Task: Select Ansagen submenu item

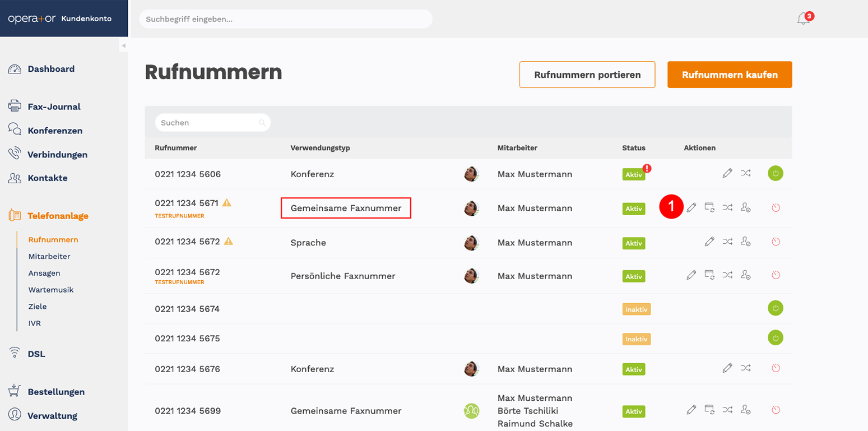Action: tap(44, 273)
